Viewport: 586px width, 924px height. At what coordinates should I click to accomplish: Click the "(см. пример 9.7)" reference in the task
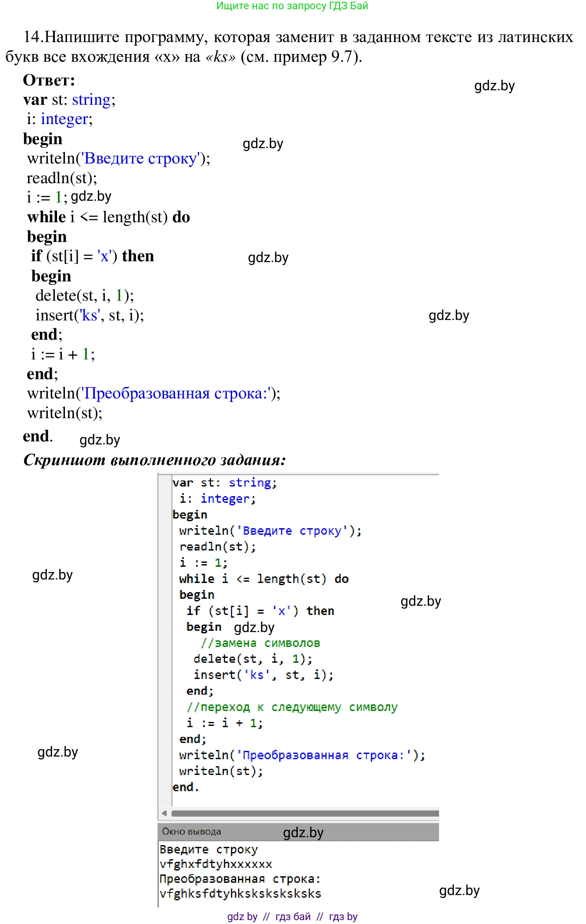pos(301,57)
